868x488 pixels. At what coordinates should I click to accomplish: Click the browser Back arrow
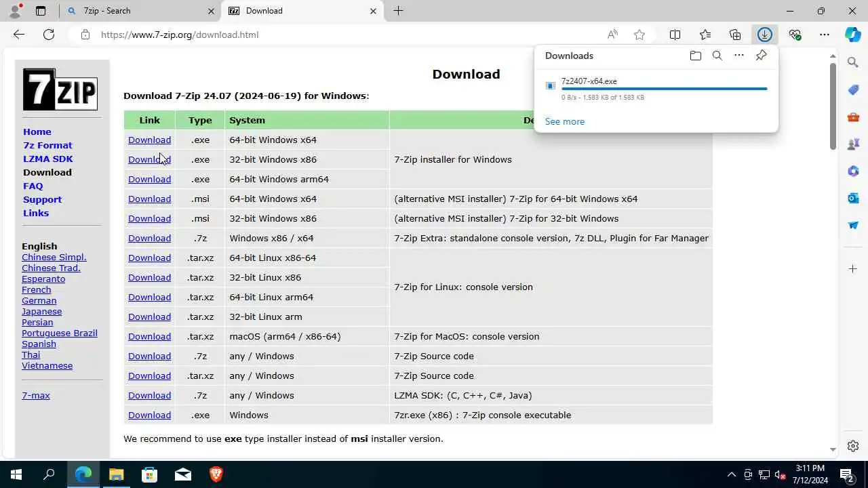(19, 35)
